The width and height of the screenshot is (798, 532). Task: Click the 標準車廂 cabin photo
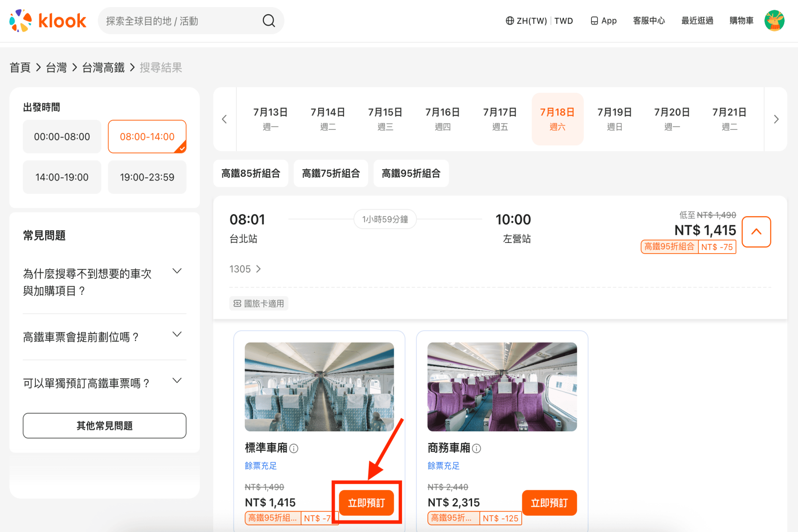pyautogui.click(x=319, y=387)
